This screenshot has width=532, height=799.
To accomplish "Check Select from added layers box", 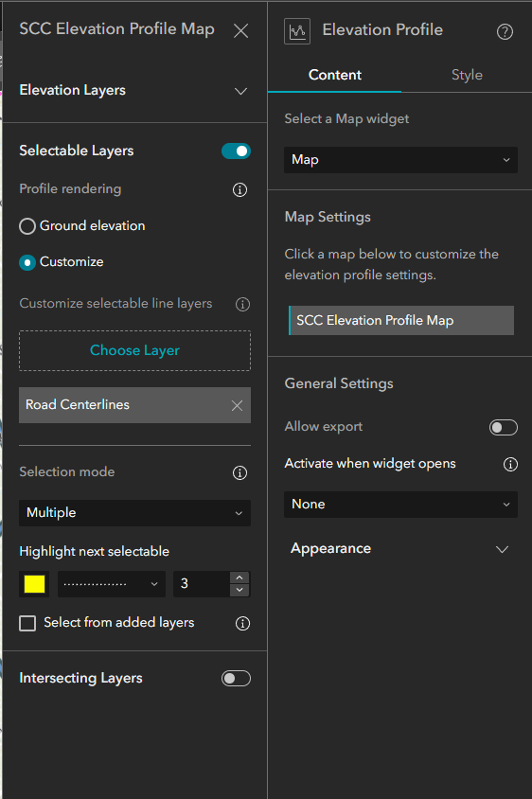I will [27, 623].
